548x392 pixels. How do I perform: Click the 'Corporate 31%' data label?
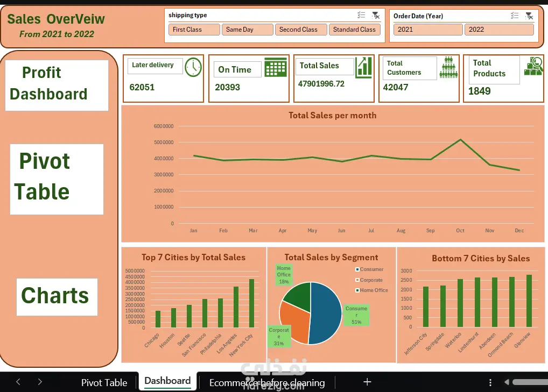[278, 337]
